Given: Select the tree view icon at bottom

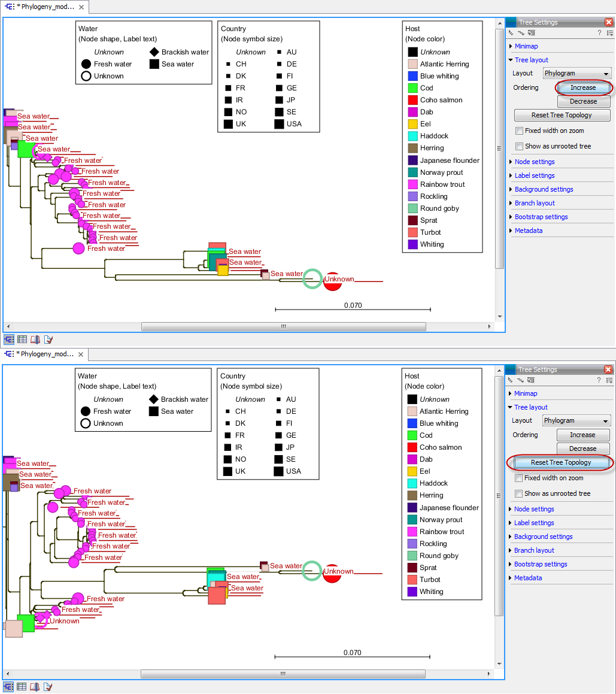Looking at the screenshot, I should click(x=9, y=339).
